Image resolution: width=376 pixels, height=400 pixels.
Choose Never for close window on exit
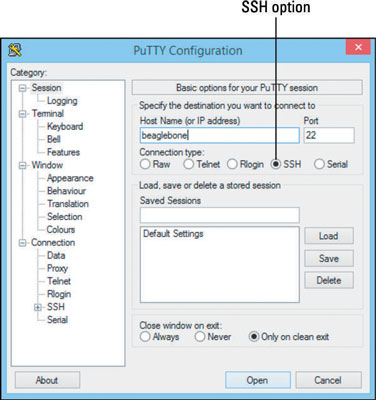[x=200, y=337]
